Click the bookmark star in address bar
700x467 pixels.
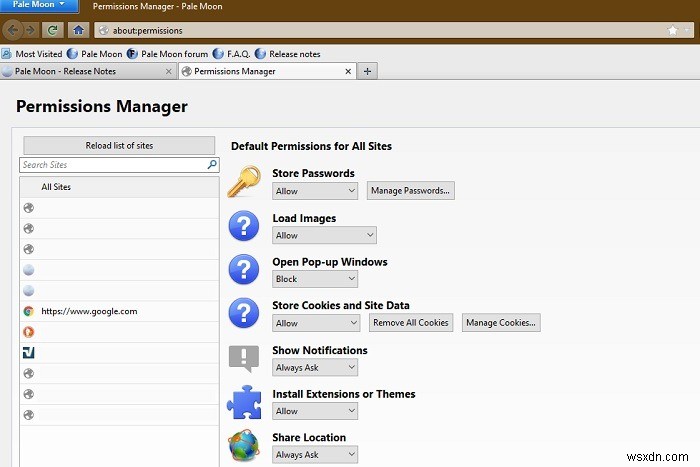[672, 30]
